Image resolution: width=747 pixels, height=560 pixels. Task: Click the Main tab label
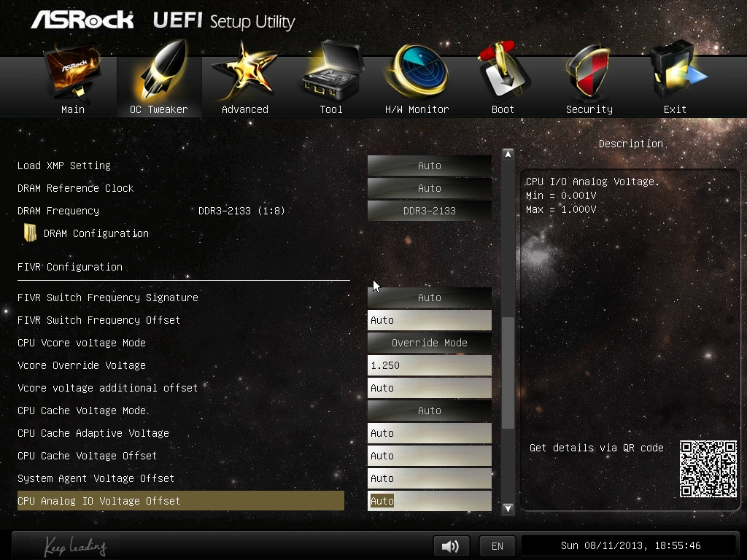coord(73,109)
